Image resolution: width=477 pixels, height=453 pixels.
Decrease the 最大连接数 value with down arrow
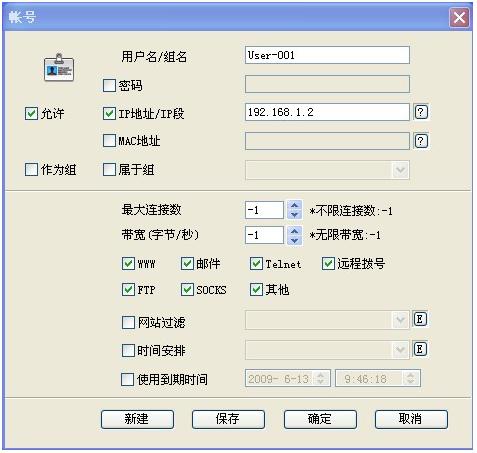click(295, 214)
